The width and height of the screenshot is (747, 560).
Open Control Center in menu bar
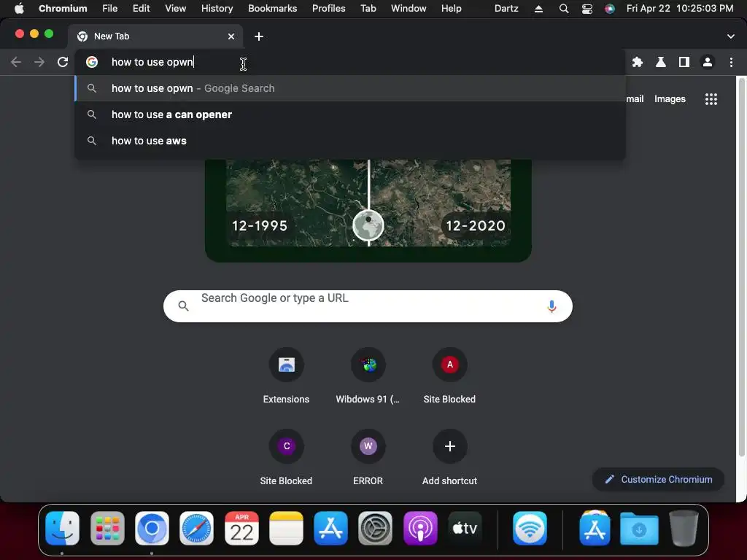587,9
